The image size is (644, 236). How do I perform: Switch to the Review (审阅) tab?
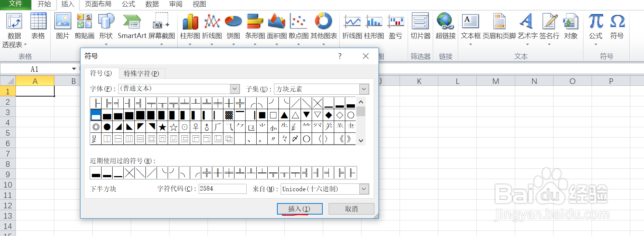pyautogui.click(x=176, y=4)
